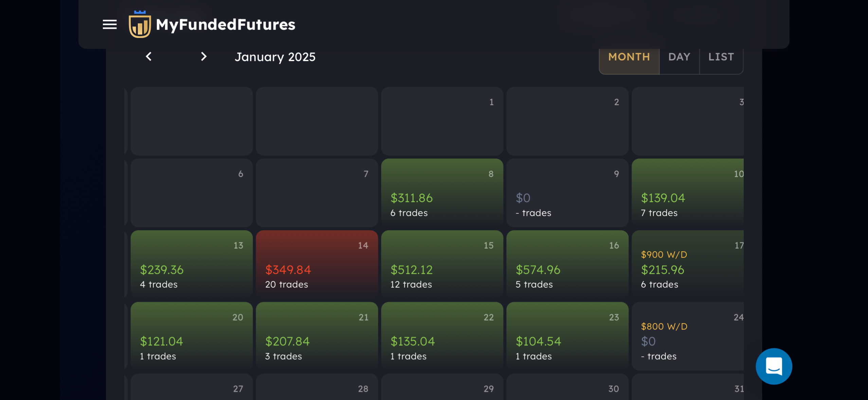Select January 23 showing $104.54
The image size is (868, 400).
pos(567,336)
